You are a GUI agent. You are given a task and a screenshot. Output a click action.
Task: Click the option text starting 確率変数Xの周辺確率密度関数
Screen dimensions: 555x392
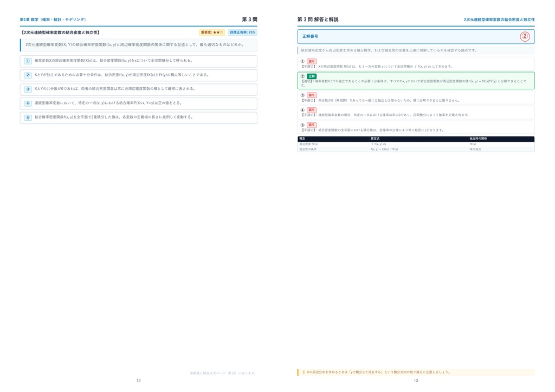[114, 61]
